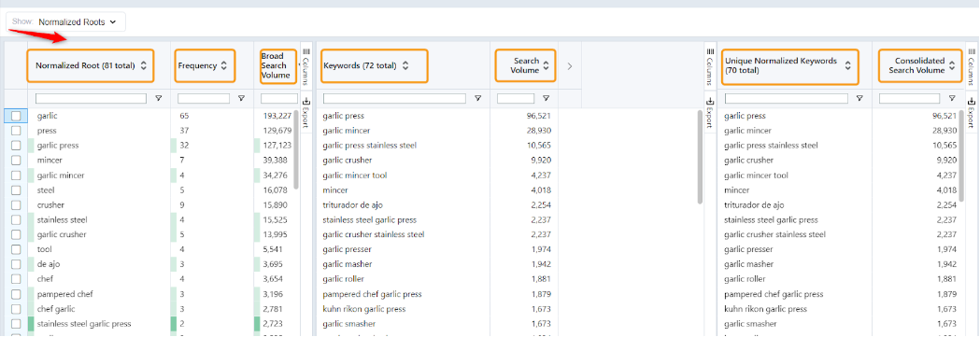Viewport: 980px width, 351px height.
Task: Check the box for stainless steel root
Action: (x=16, y=220)
